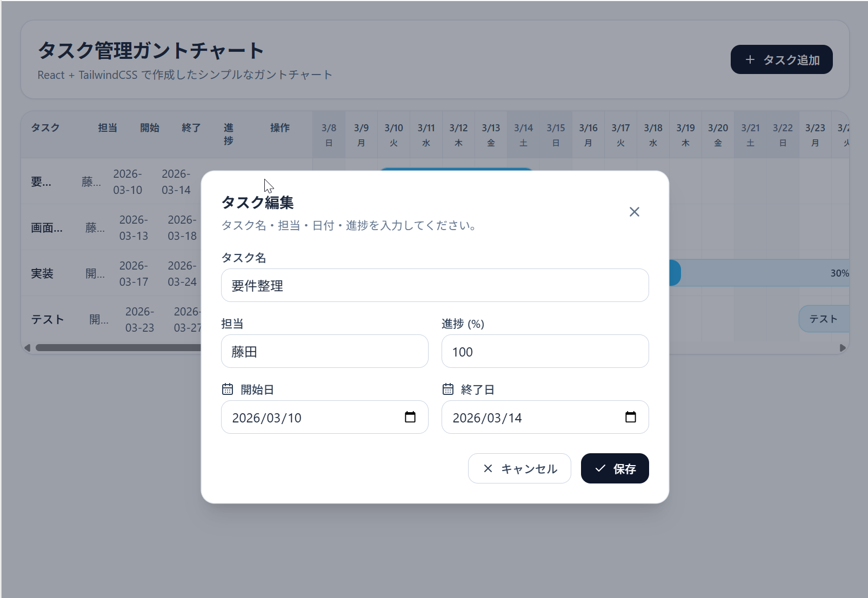Viewport: 868px width, 598px height.
Task: Click the テスト task name in table
Action: (x=48, y=319)
